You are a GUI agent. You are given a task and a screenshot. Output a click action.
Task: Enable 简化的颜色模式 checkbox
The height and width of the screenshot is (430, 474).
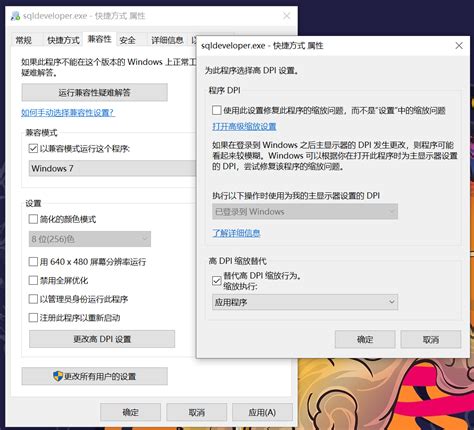click(33, 219)
